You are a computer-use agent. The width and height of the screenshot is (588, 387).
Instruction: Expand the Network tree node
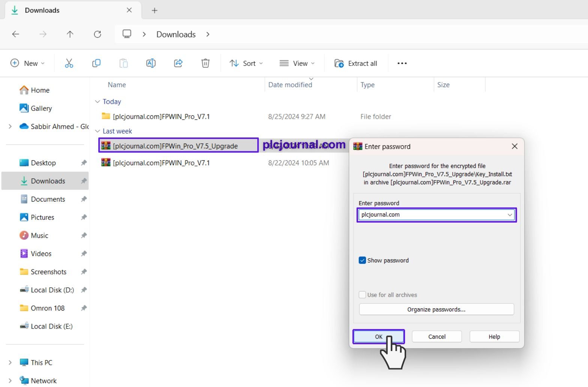(10, 381)
